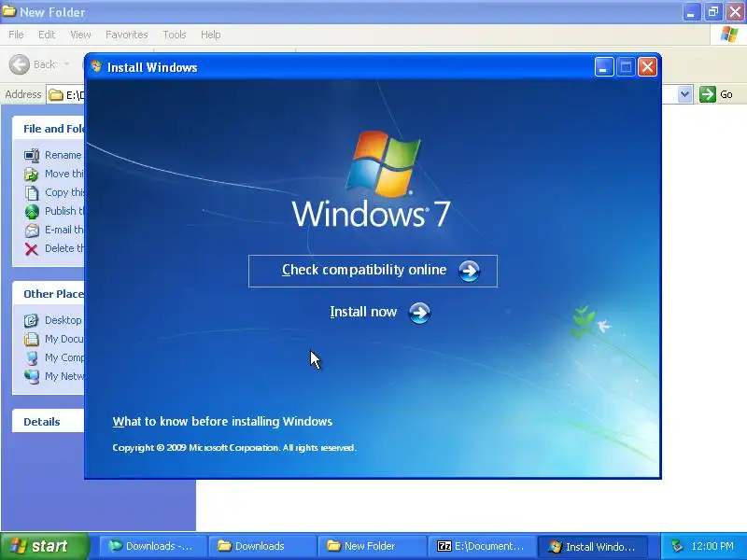Open View menu in New Folder window

80,35
